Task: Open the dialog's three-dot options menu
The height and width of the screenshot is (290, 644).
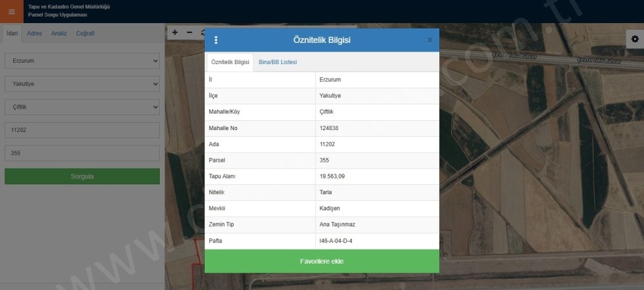Action: tap(216, 40)
